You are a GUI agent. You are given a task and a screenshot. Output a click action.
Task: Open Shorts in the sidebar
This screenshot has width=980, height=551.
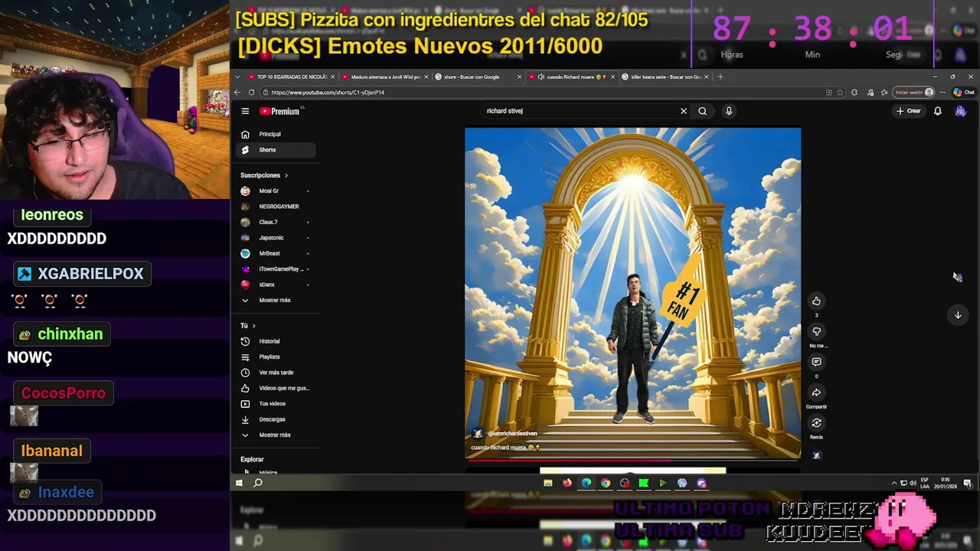point(276,150)
